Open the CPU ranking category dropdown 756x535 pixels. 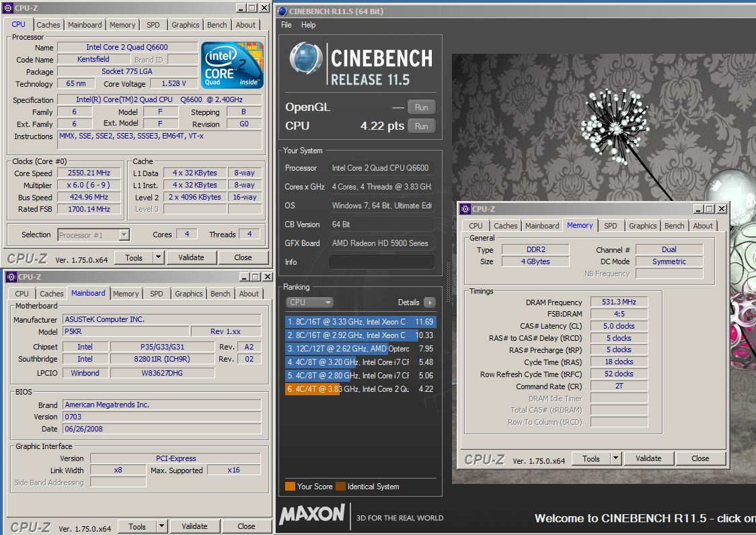(310, 302)
